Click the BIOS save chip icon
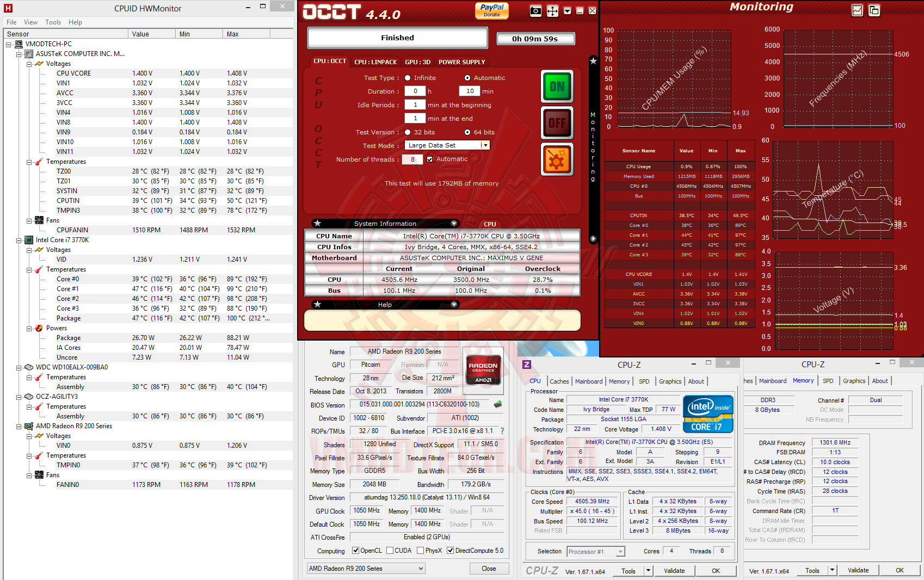 [x=497, y=404]
